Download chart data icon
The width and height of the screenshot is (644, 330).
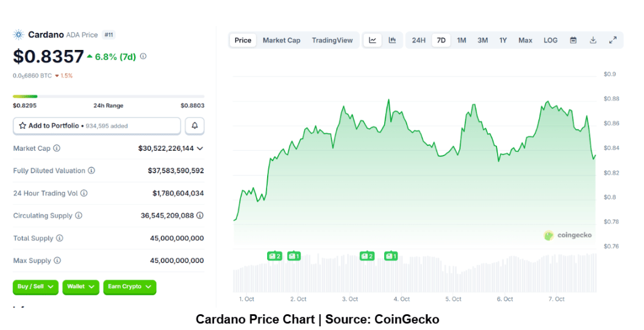(x=593, y=40)
